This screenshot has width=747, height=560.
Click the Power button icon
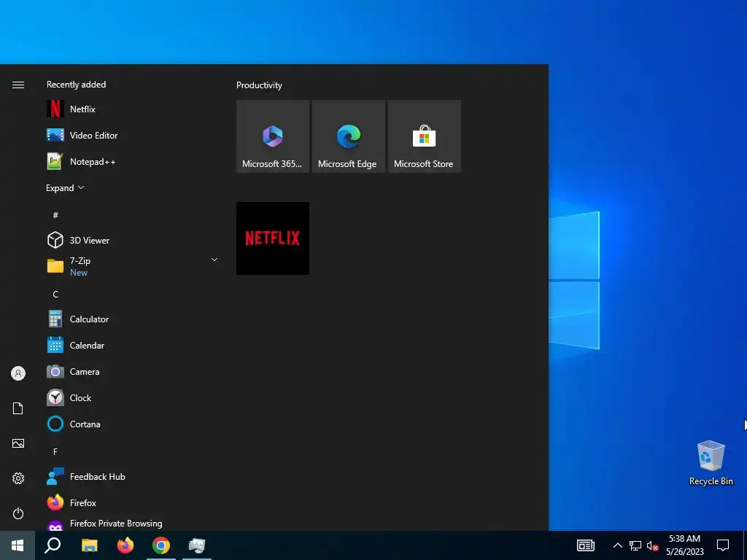pos(18,513)
